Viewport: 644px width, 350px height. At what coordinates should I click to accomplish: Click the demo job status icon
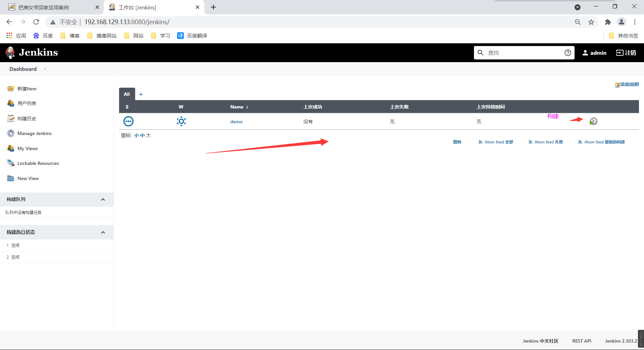pyautogui.click(x=128, y=121)
